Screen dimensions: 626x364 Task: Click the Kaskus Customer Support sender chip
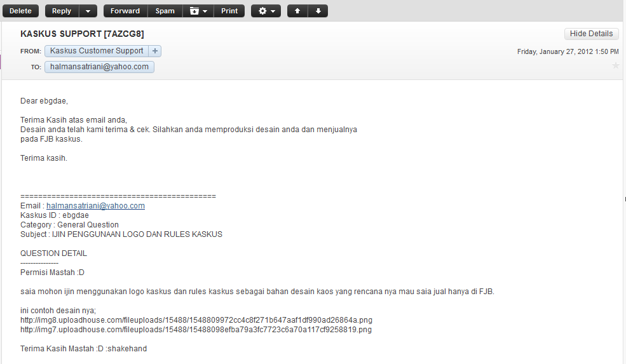(97, 51)
